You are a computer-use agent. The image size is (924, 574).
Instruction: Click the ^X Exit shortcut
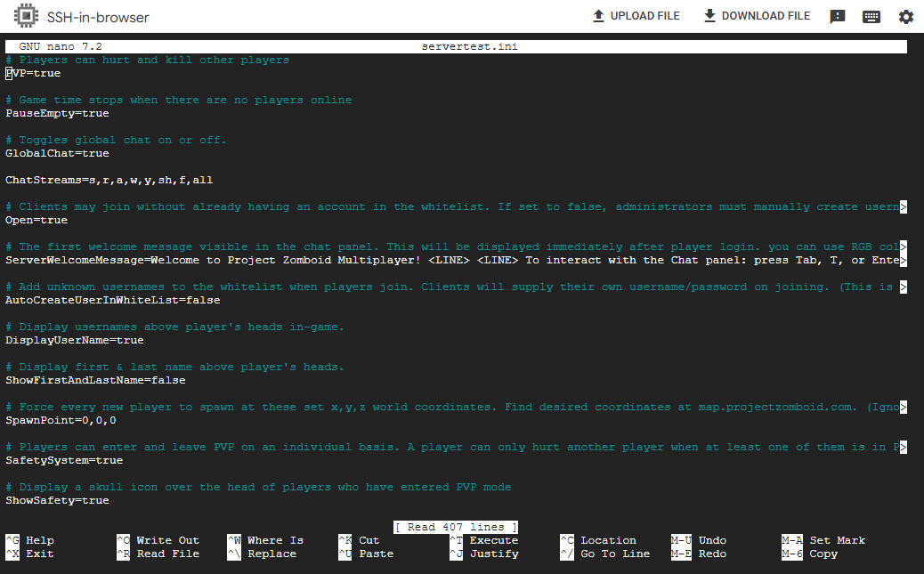pyautogui.click(x=30, y=554)
